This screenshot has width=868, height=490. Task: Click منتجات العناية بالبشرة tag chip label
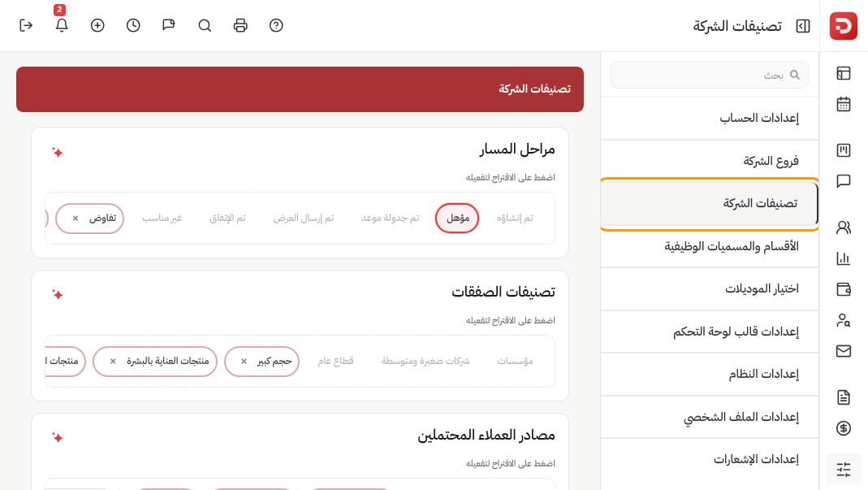pos(168,362)
